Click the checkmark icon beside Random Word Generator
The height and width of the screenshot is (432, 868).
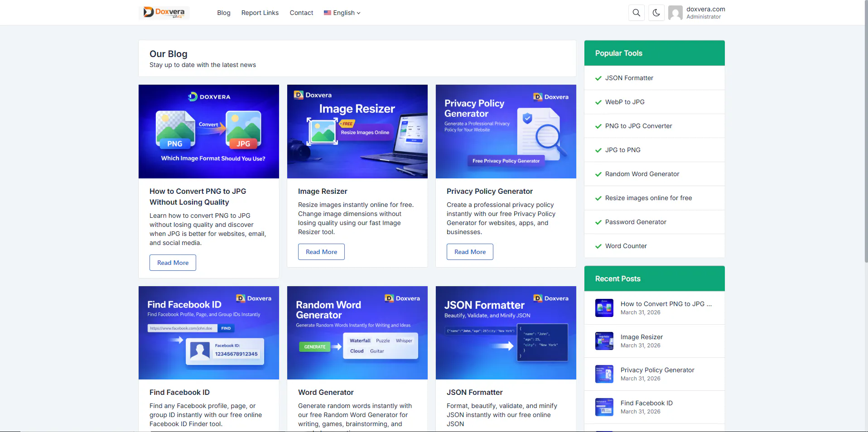[598, 174]
